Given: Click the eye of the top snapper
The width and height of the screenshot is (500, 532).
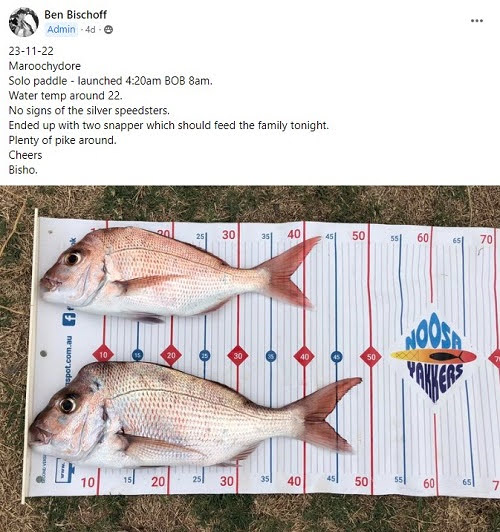Looking at the screenshot, I should pos(73,259).
